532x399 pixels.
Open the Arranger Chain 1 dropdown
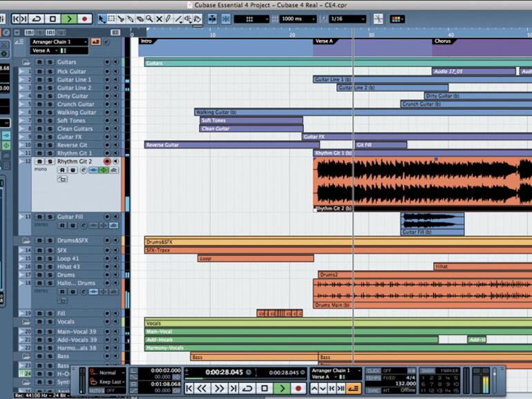[x=59, y=42]
